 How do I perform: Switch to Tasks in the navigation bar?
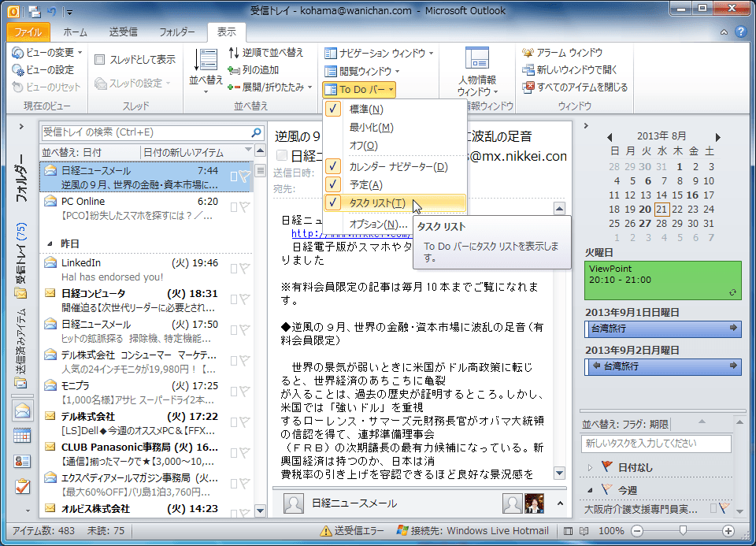pos(22,487)
